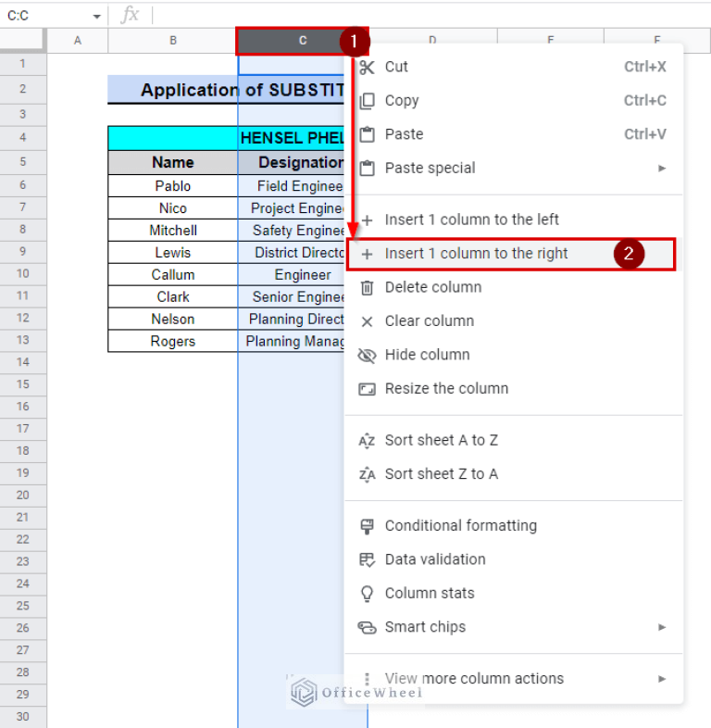Screen dimensions: 711x728
Task: Click the Paste clipboard icon
Action: (x=367, y=134)
